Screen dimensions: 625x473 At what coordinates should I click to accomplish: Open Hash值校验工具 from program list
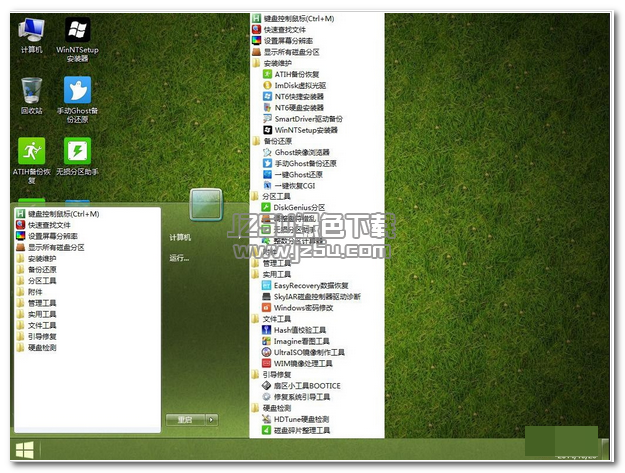[x=294, y=330]
